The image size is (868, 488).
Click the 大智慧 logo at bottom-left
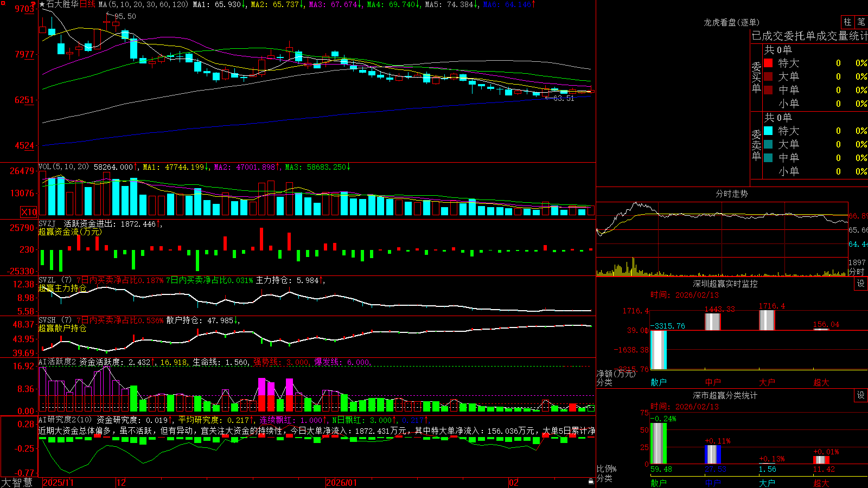pyautogui.click(x=17, y=482)
